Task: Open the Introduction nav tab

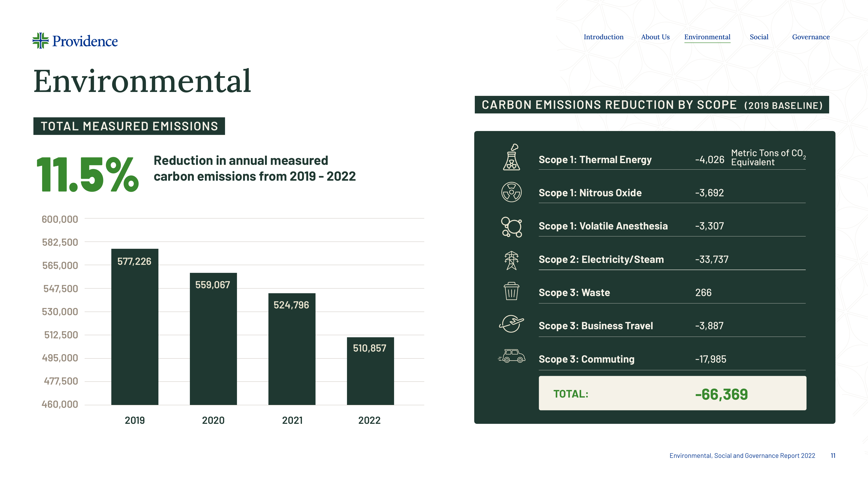Action: pos(603,37)
